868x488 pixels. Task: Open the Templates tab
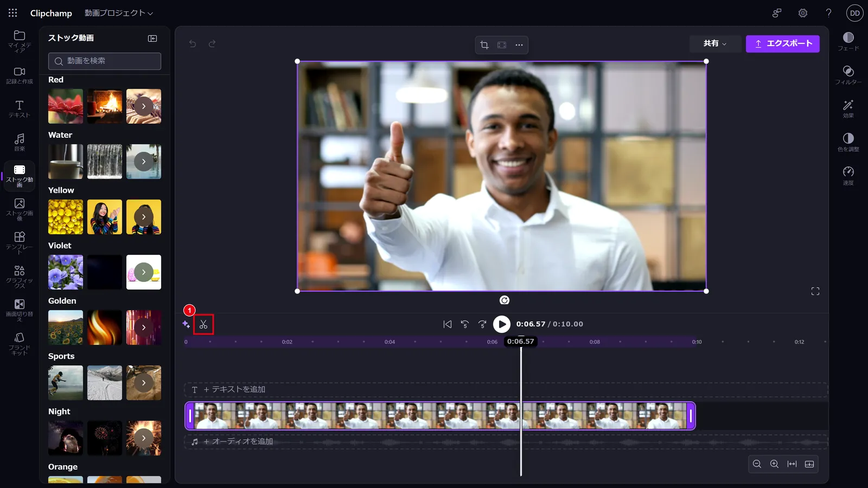[x=20, y=243]
